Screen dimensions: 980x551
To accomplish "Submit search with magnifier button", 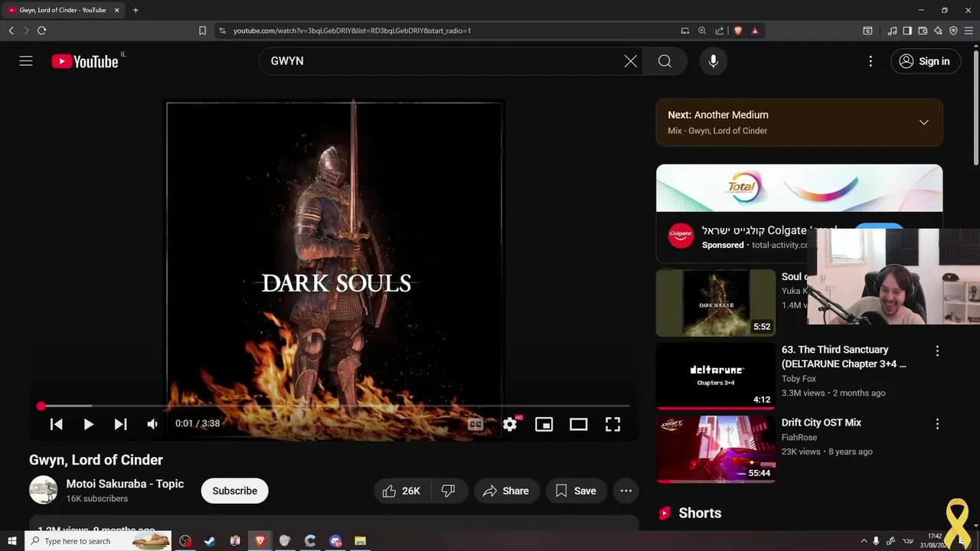I will pos(665,61).
